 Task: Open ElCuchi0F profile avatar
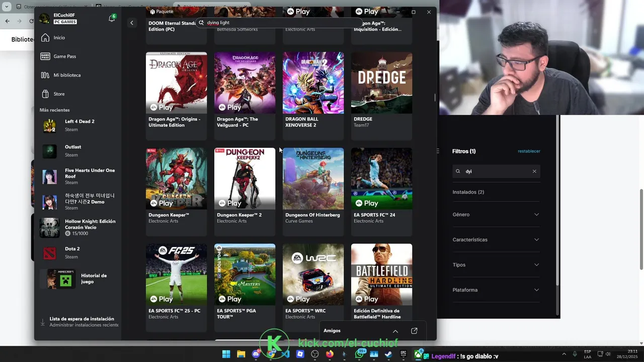(x=44, y=19)
